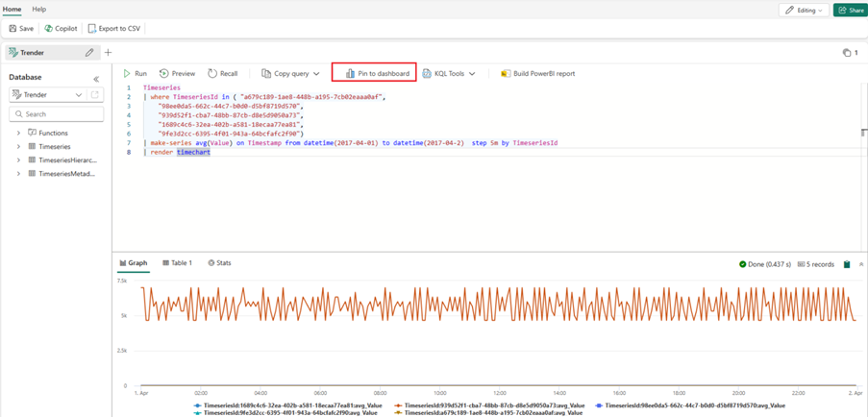This screenshot has width=868, height=417.
Task: Open the Copy query dropdown
Action: pos(290,73)
